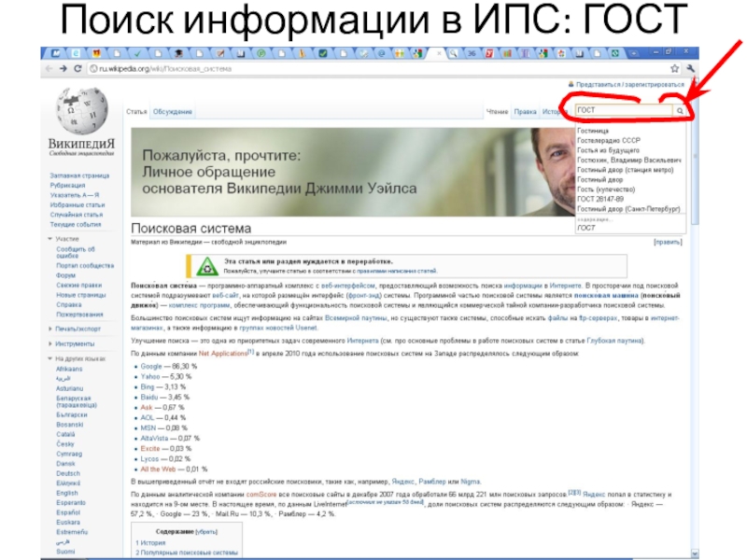Hide contents with the убрать link
This screenshot has width=747, height=560.
(206, 532)
